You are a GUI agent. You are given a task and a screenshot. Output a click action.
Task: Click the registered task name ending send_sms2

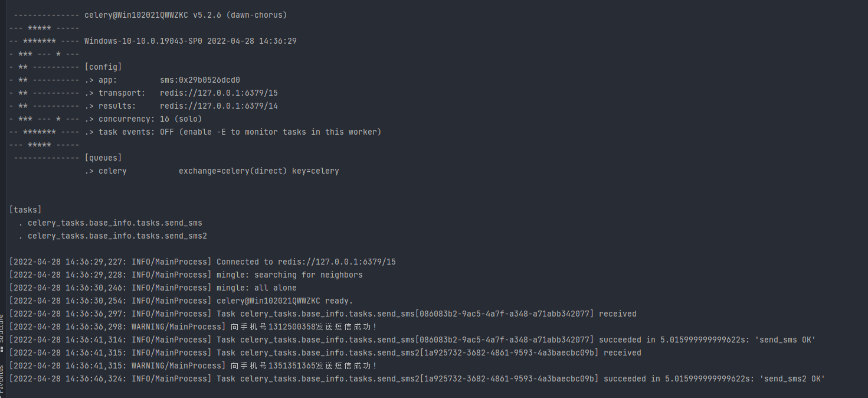[x=117, y=236]
